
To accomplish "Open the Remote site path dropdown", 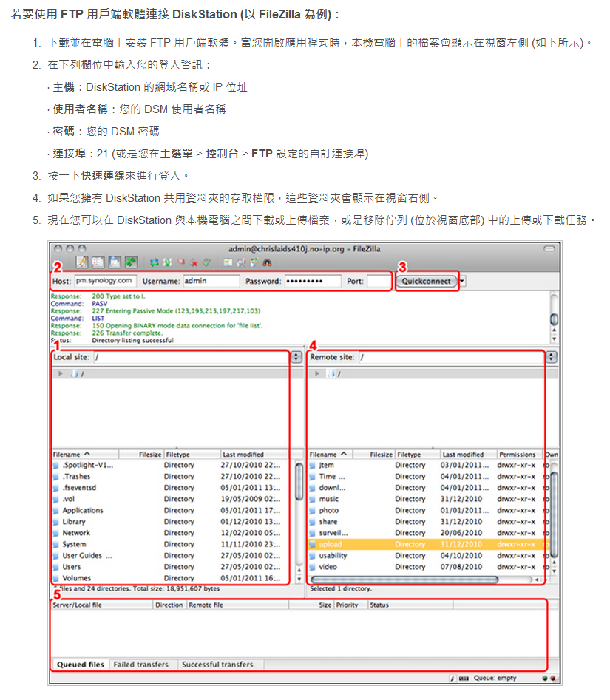I will tap(552, 357).
